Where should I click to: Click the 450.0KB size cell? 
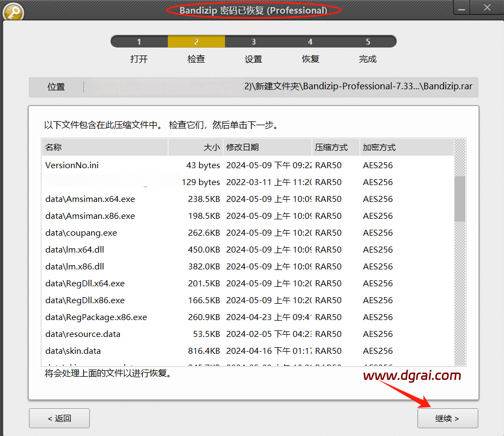(204, 250)
